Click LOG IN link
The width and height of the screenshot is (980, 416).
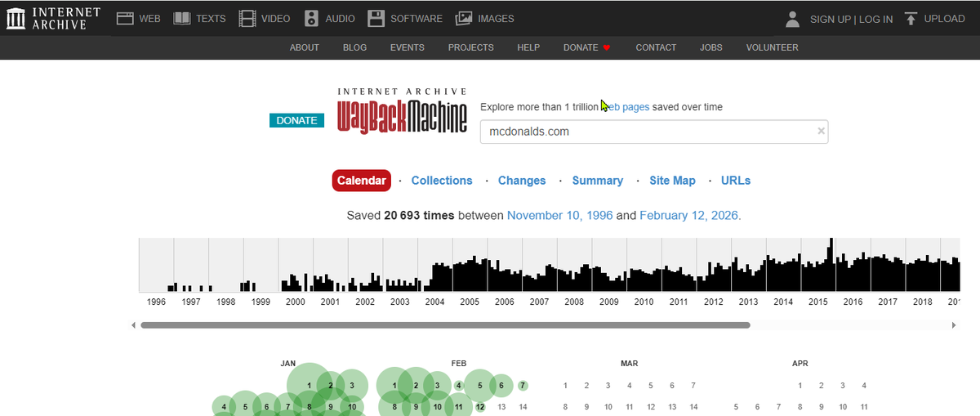pyautogui.click(x=876, y=19)
